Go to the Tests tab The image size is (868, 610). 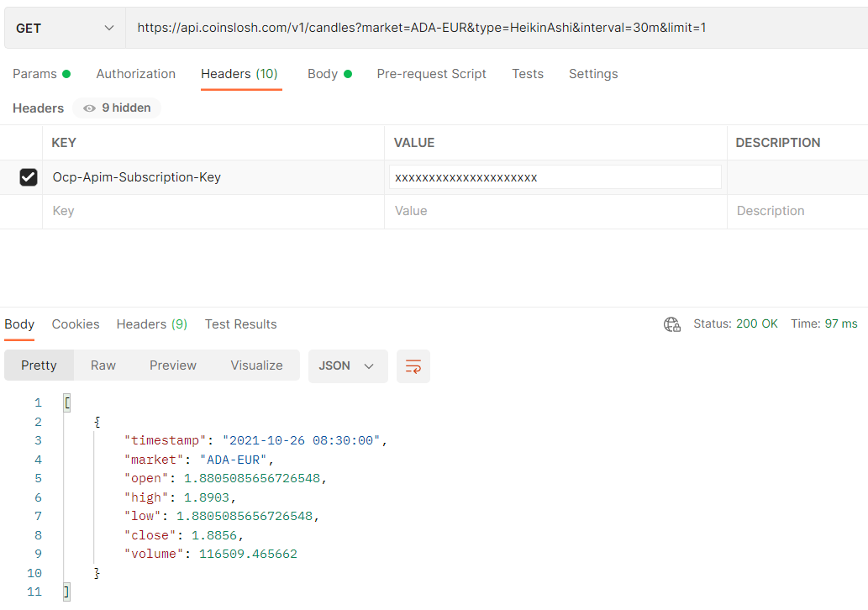coord(528,74)
